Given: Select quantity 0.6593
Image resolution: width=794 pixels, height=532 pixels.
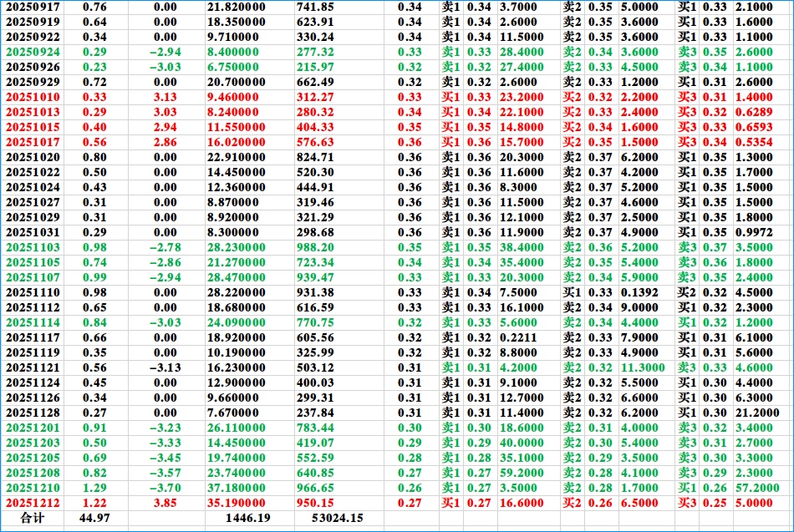Looking at the screenshot, I should (754, 128).
